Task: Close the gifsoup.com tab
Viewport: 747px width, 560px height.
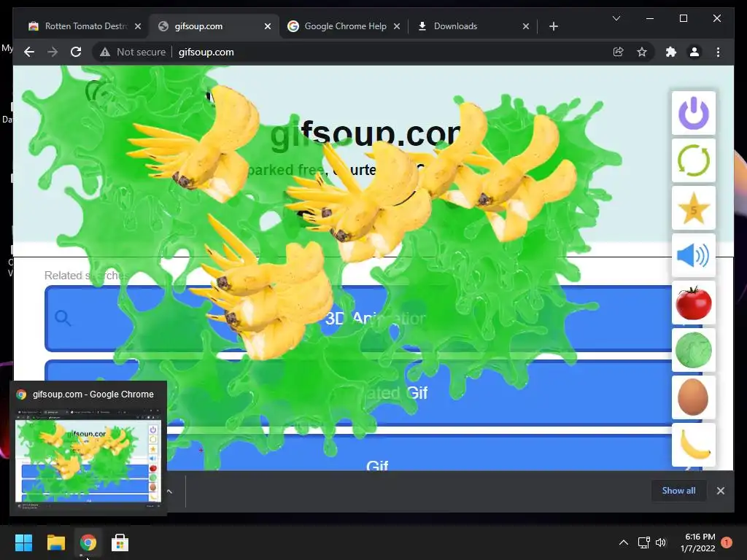Action: tap(268, 26)
